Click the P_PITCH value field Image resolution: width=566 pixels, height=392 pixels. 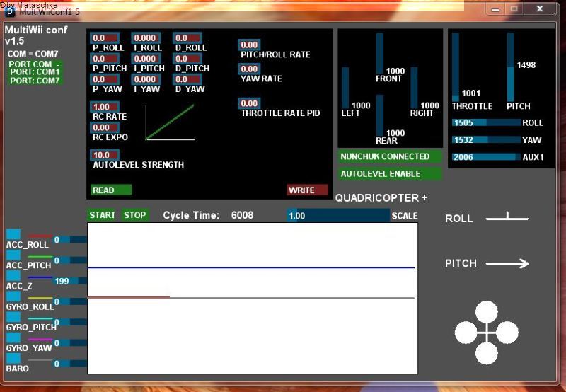[x=105, y=59]
